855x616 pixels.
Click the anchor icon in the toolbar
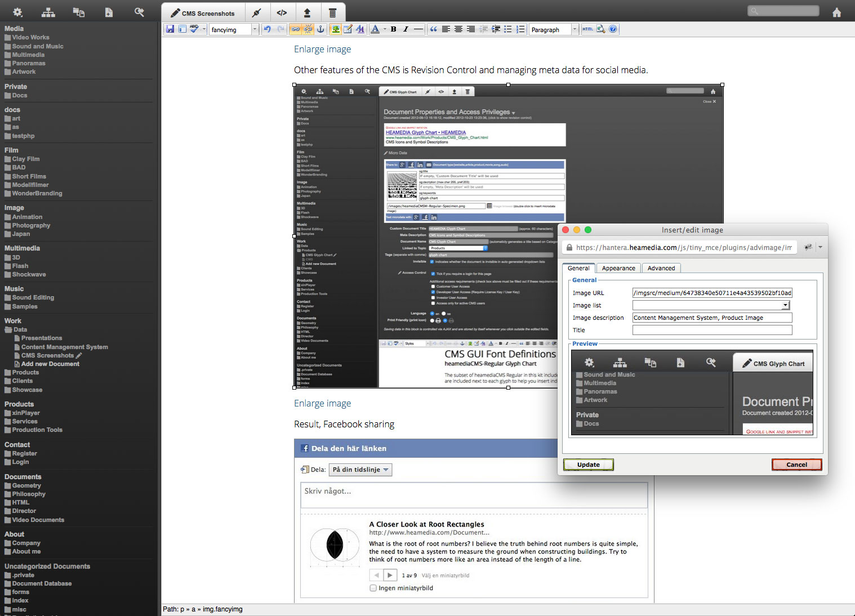pos(320,29)
